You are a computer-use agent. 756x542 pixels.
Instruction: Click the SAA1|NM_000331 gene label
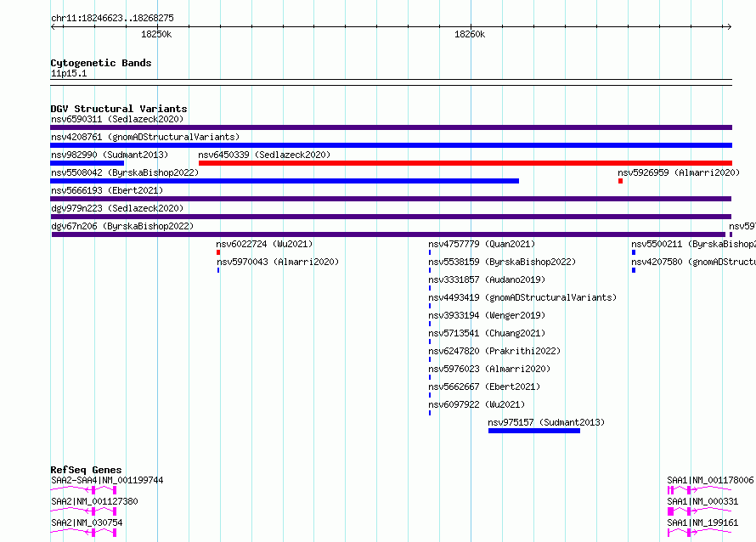702,501
